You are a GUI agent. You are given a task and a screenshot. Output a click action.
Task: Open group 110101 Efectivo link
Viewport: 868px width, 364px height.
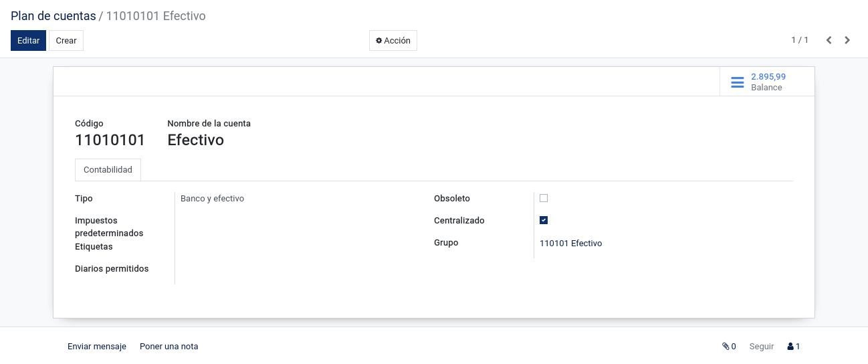(570, 244)
